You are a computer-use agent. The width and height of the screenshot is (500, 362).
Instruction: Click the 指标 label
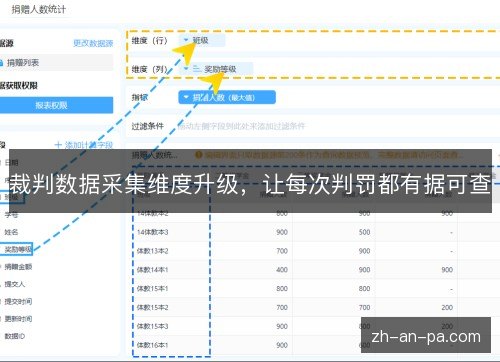pos(139,97)
